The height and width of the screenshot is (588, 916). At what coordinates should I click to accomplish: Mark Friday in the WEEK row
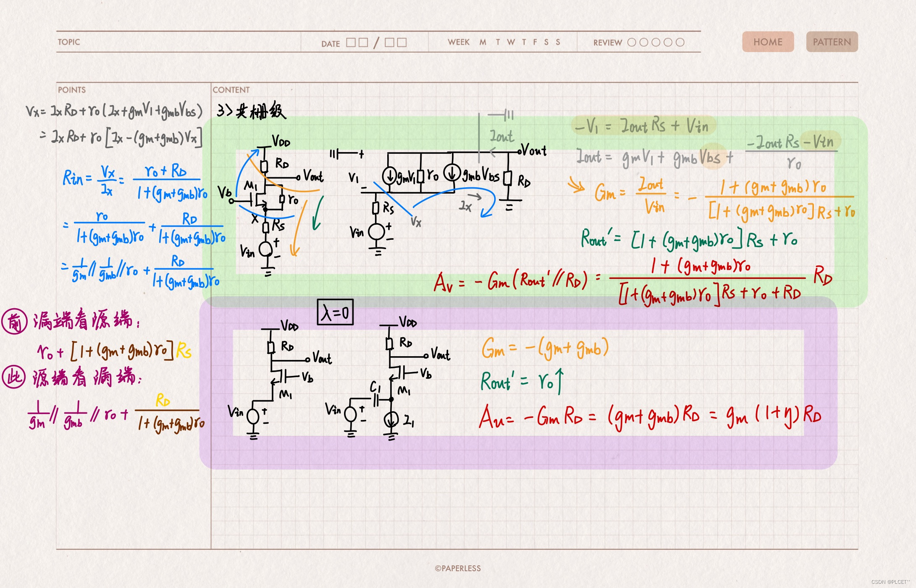pyautogui.click(x=535, y=42)
